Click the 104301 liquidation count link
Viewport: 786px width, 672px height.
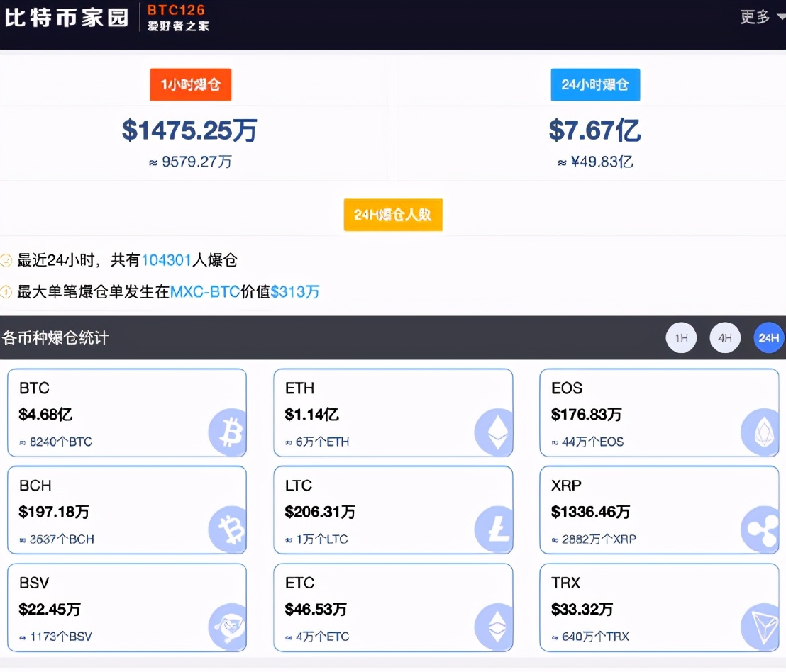(167, 260)
